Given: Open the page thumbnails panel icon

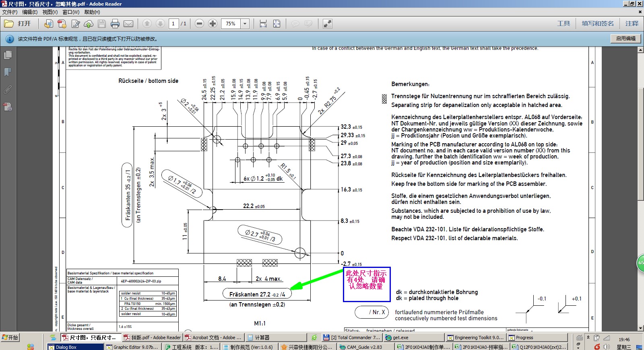Looking at the screenshot, I should pos(8,54).
